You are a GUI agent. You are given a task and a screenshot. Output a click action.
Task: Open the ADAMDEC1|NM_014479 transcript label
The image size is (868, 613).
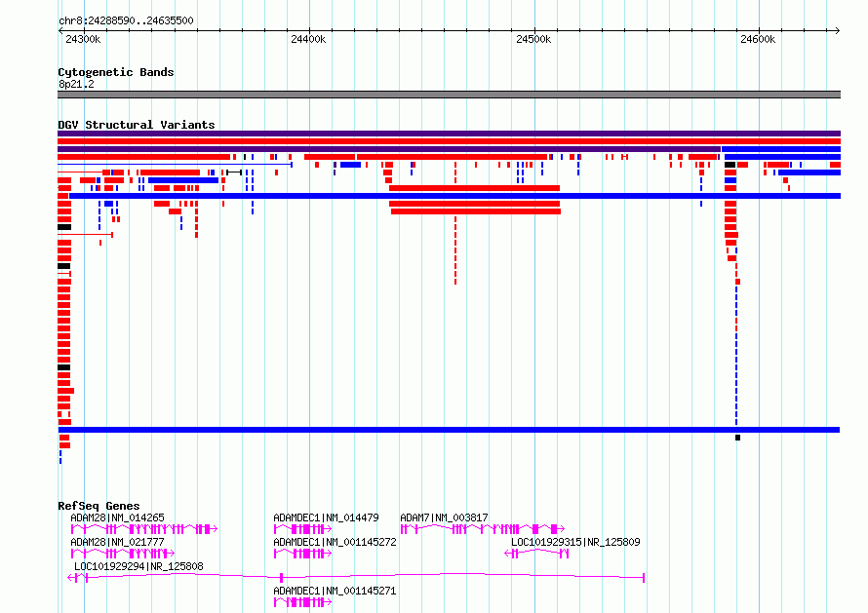click(326, 517)
